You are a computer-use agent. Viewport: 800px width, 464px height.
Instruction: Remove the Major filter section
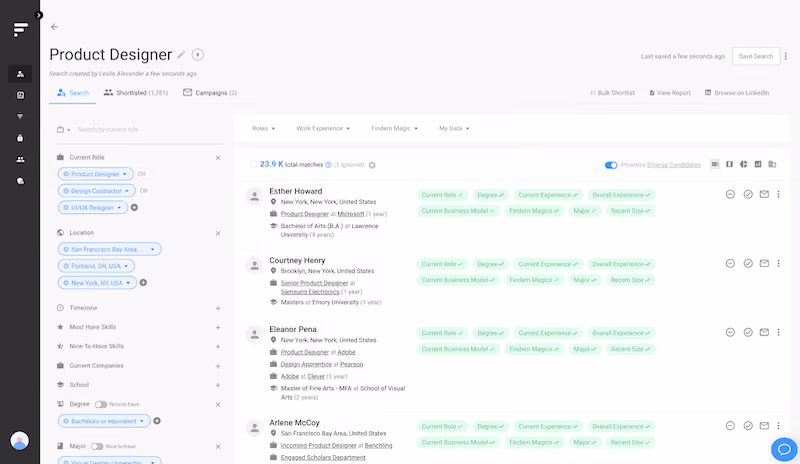point(218,447)
